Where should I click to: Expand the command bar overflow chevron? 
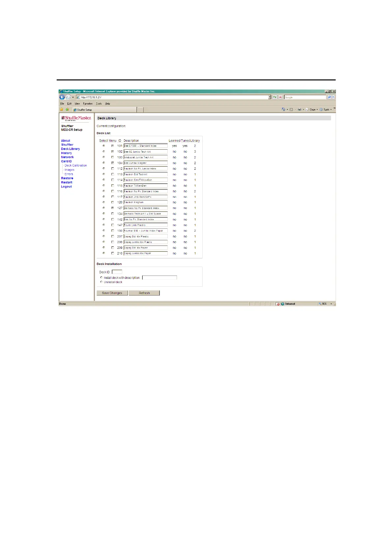pos(334,108)
